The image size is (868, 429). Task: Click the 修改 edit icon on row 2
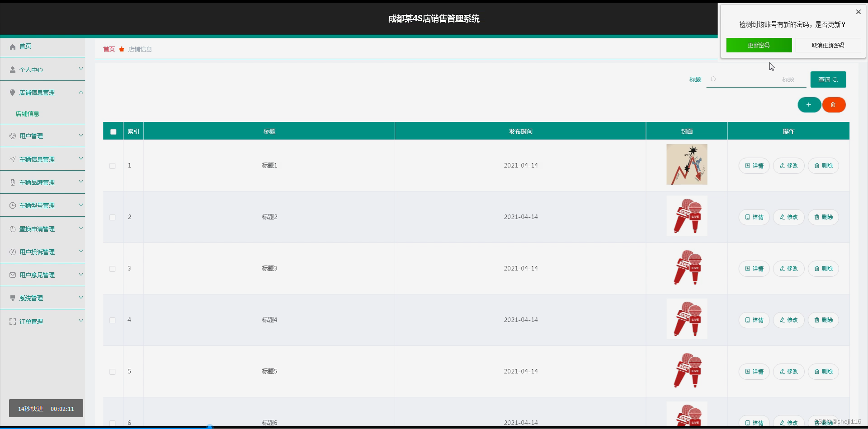[782, 217]
